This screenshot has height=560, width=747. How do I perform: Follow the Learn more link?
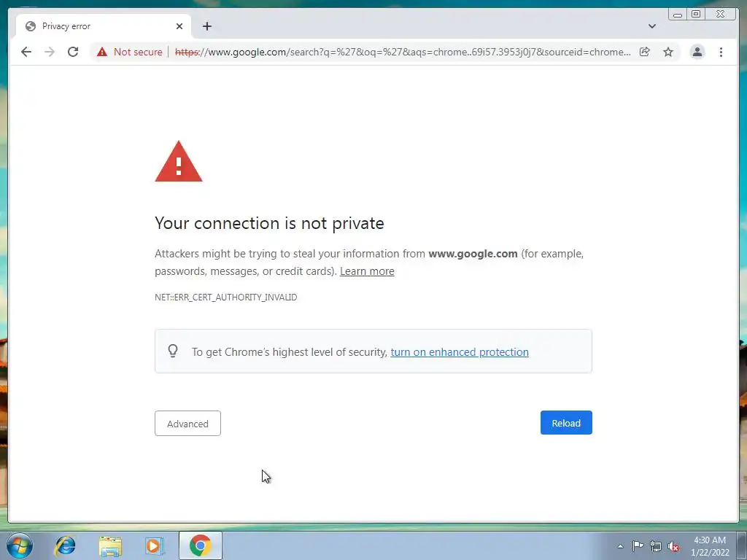[x=367, y=271]
